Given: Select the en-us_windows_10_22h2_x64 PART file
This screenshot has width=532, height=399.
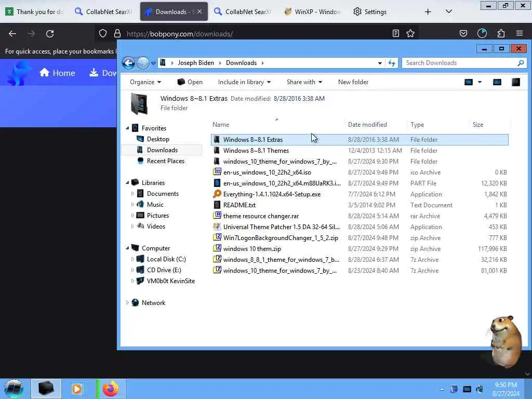Looking at the screenshot, I should pos(360,183).
